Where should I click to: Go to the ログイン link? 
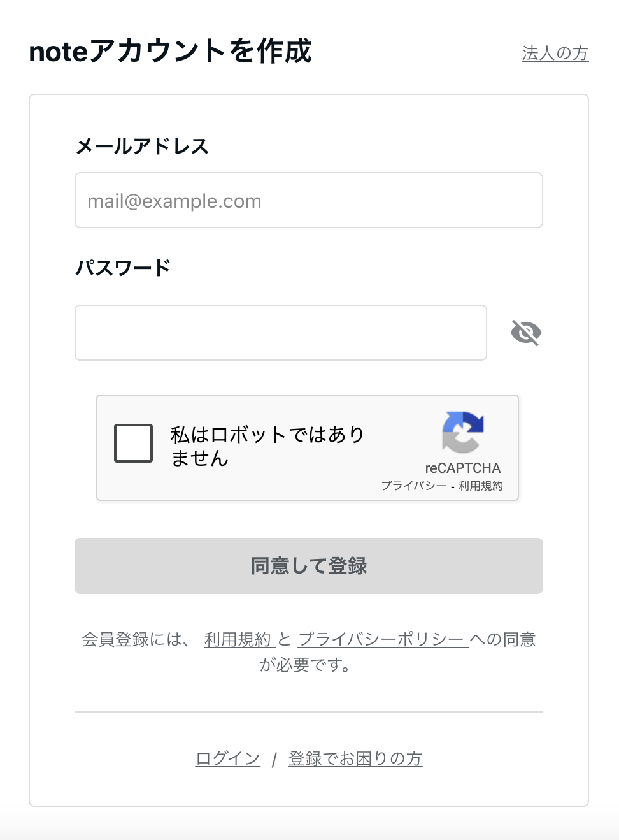pos(228,758)
